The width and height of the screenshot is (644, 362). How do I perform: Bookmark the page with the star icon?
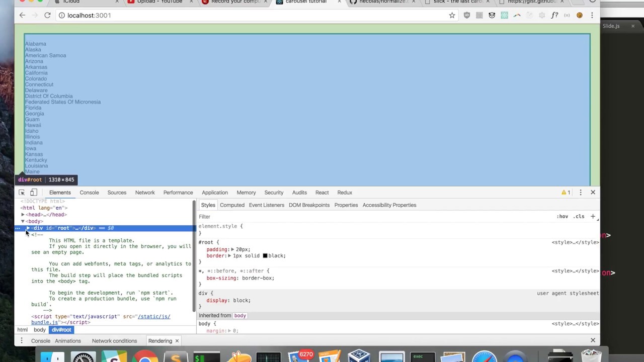452,15
